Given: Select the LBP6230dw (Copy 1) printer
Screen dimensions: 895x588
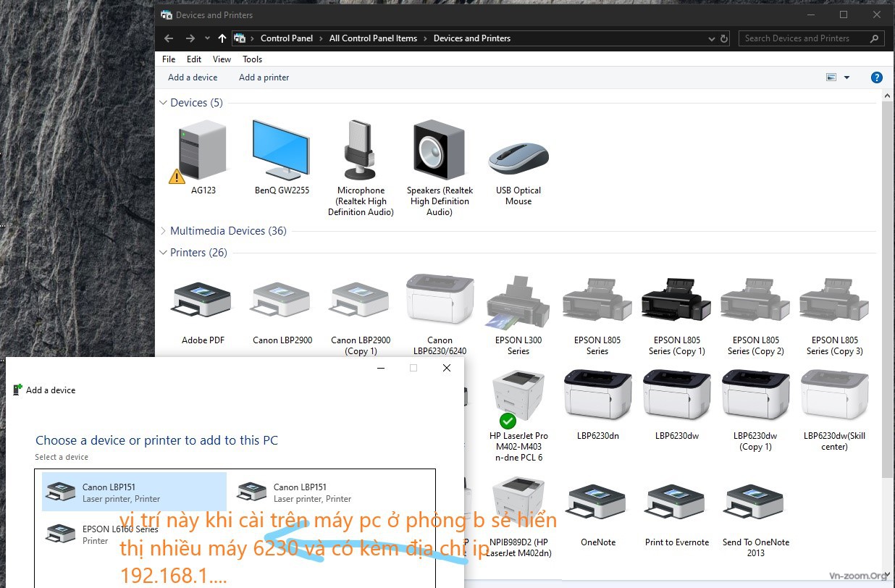Looking at the screenshot, I should (x=755, y=395).
